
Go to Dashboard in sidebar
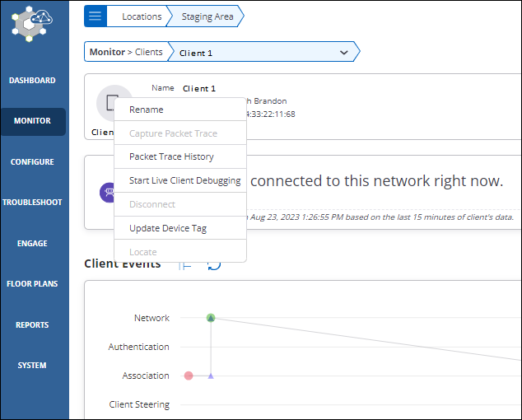[x=32, y=81]
